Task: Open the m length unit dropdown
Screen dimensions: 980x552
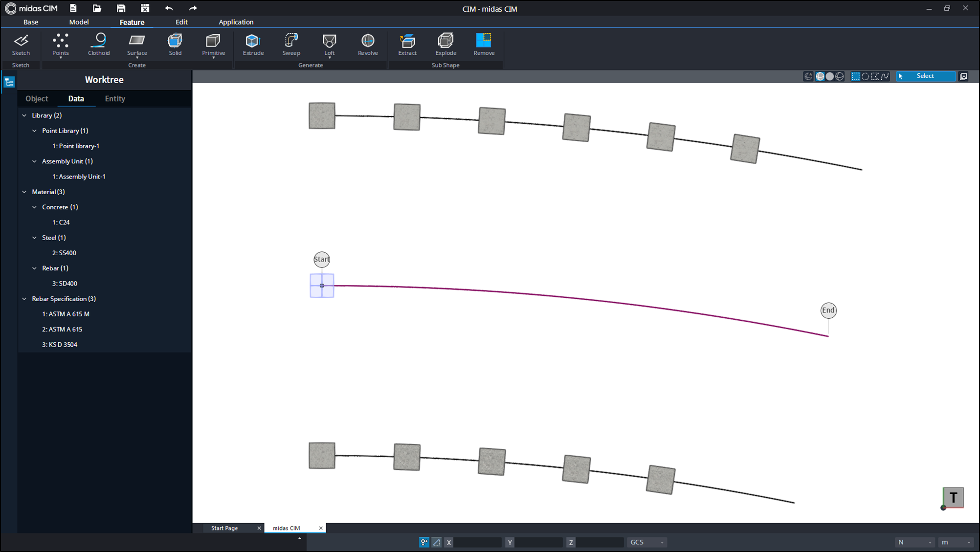Action: coord(956,542)
